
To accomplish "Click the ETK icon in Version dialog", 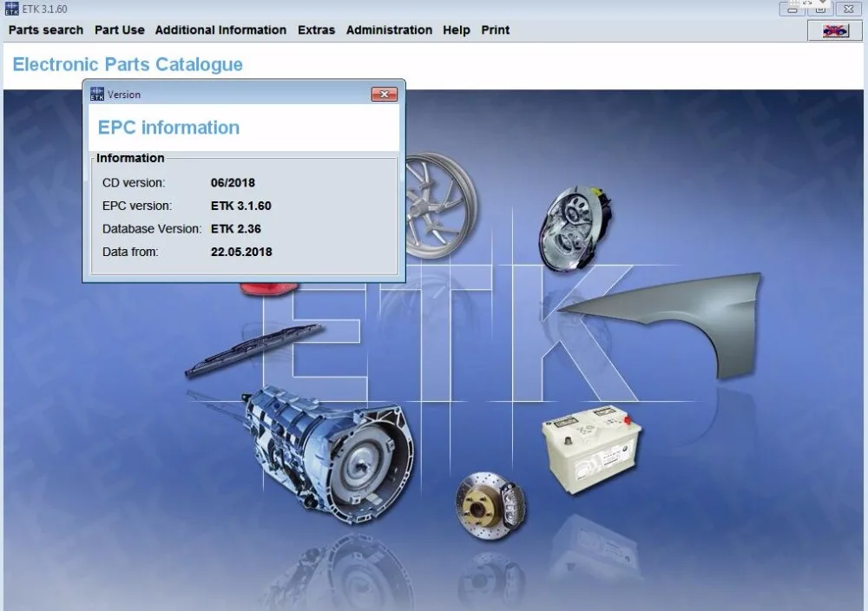I will point(97,94).
